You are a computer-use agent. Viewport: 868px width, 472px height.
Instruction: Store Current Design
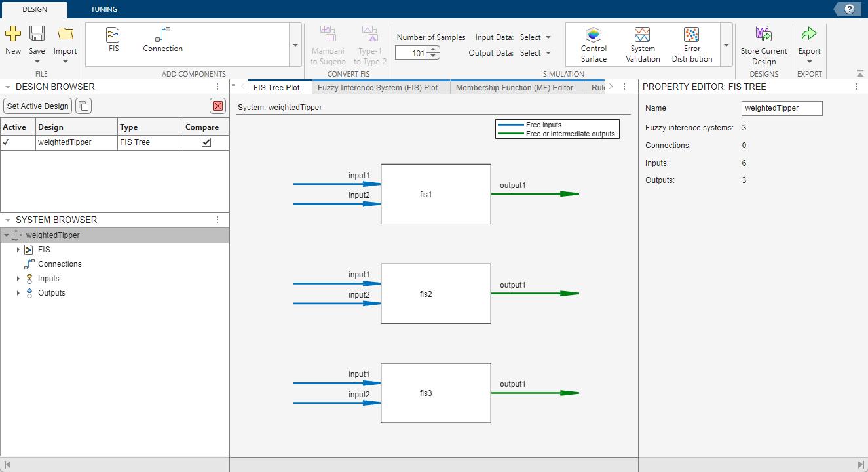764,43
